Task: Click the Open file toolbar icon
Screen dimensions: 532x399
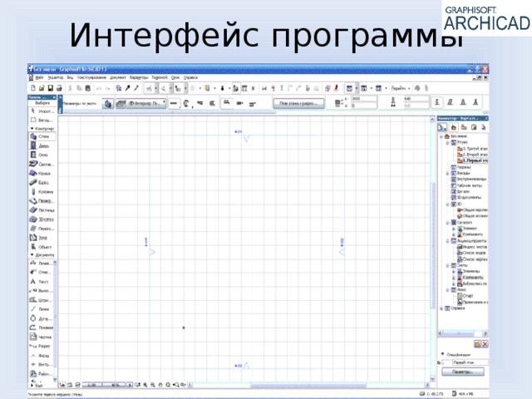Action: [x=42, y=88]
